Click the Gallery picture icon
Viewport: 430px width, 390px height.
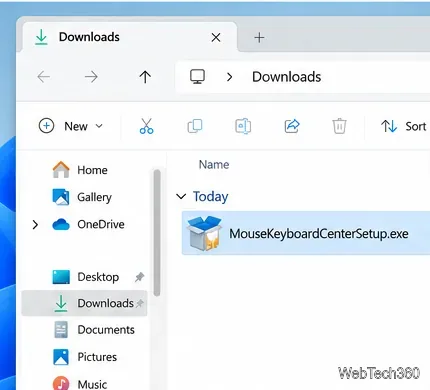coord(61,197)
